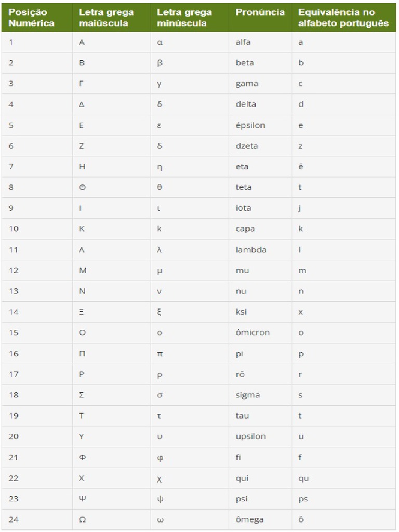Click the word "alfa" in the pronunciation column
Viewport: 399px width, 532px height.
243,42
